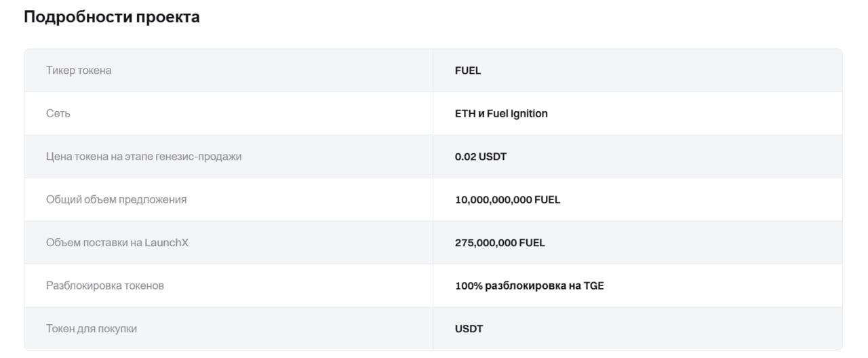This screenshot has height=358, width=868.
Task: Click the '275,000,000 FUEL' value
Action: 500,242
